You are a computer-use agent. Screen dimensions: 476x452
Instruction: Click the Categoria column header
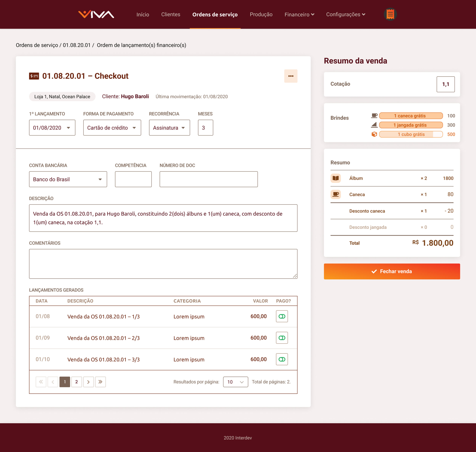pos(187,301)
